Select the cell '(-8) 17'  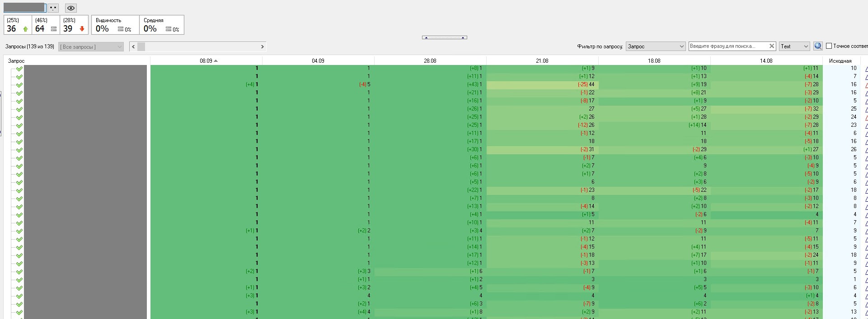[542, 101]
